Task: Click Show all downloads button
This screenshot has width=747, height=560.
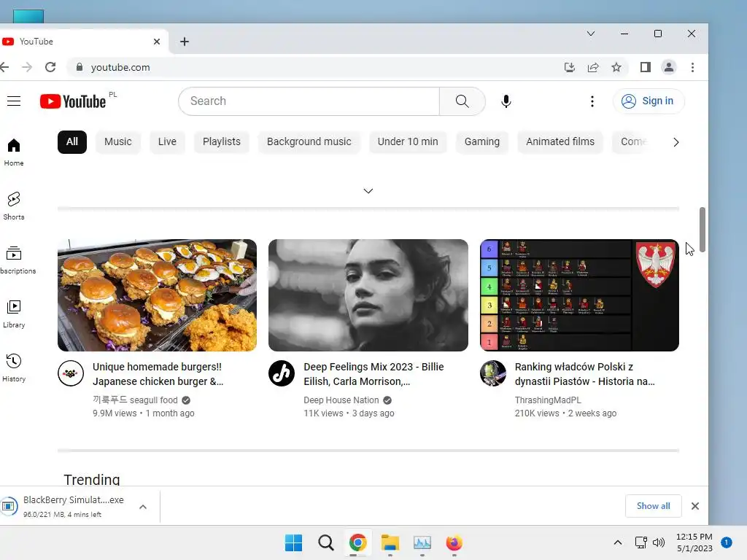Action: tap(653, 506)
